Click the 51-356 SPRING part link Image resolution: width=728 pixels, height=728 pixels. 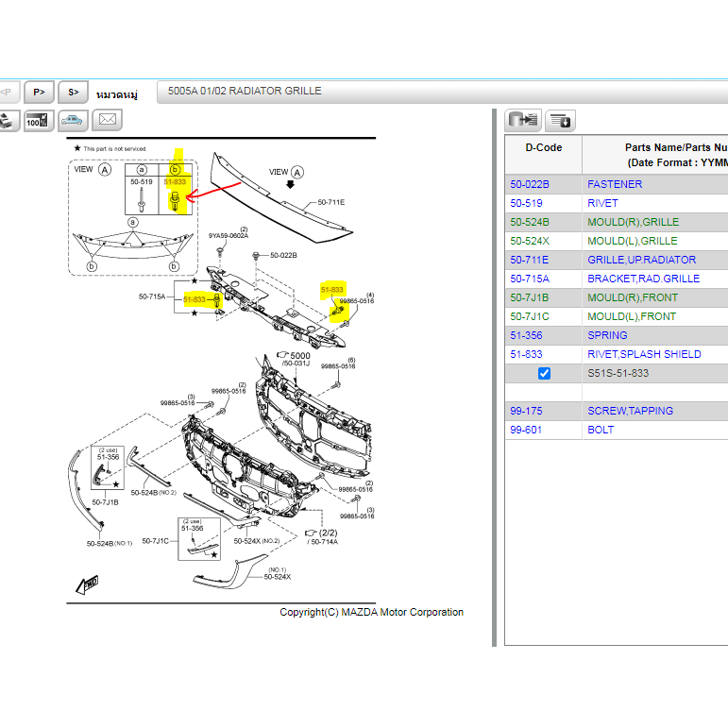(607, 335)
